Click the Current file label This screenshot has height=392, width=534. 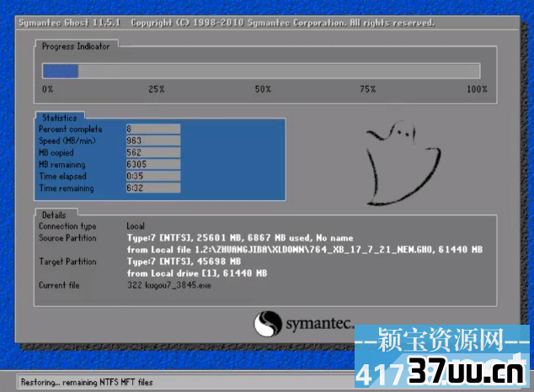(x=59, y=285)
